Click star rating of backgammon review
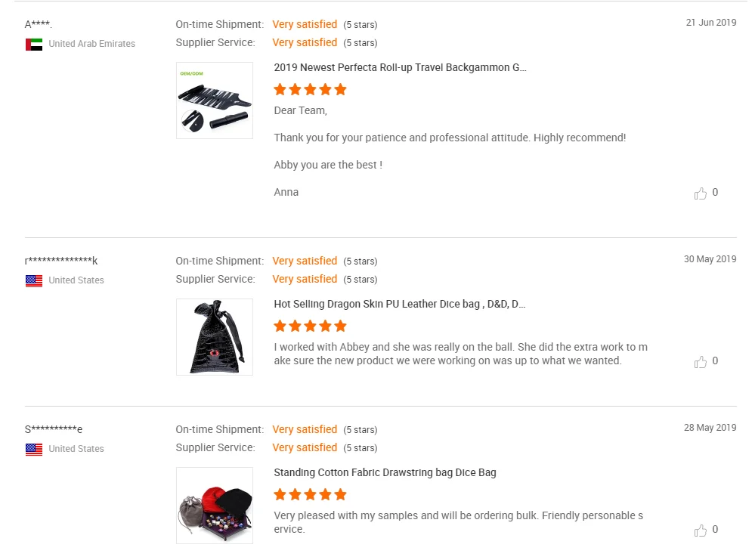The height and width of the screenshot is (560, 755). (310, 90)
